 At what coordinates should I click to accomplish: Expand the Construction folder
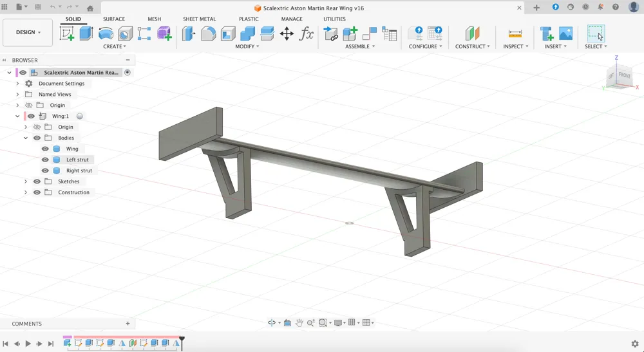coord(26,192)
